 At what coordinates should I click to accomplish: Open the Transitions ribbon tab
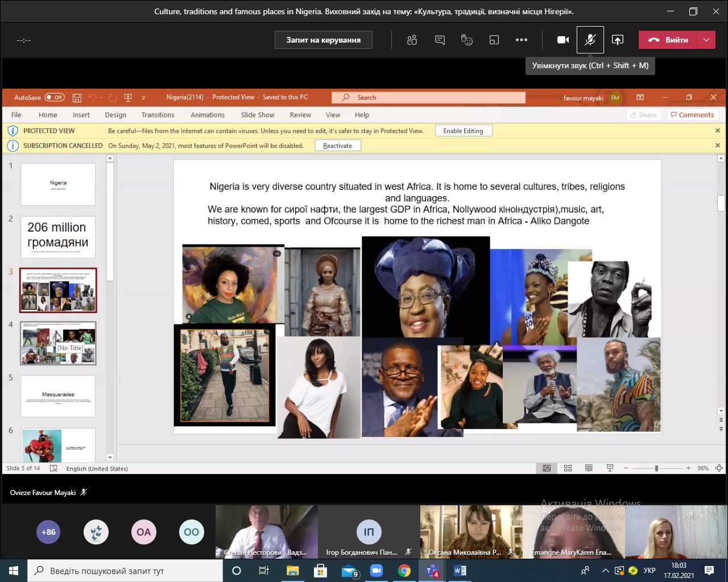(158, 115)
